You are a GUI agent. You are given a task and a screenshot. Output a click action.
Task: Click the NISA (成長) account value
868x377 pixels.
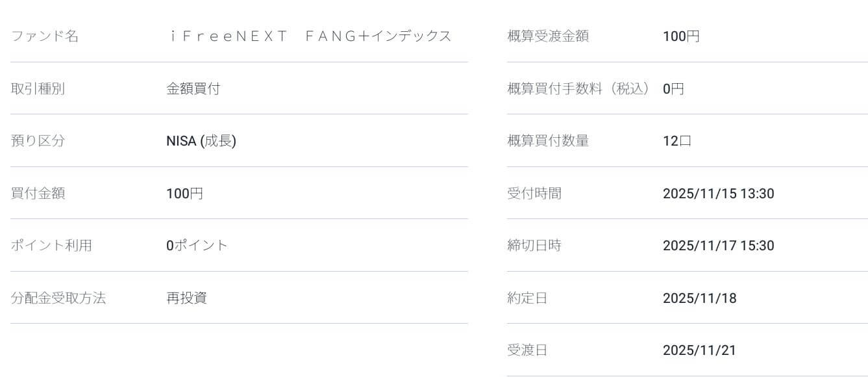201,141
